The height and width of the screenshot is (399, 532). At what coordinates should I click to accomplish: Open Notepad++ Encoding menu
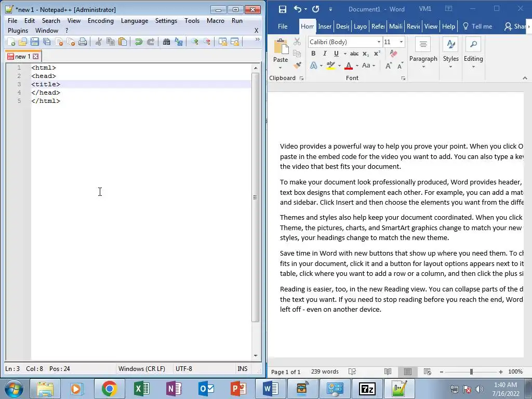tap(100, 21)
